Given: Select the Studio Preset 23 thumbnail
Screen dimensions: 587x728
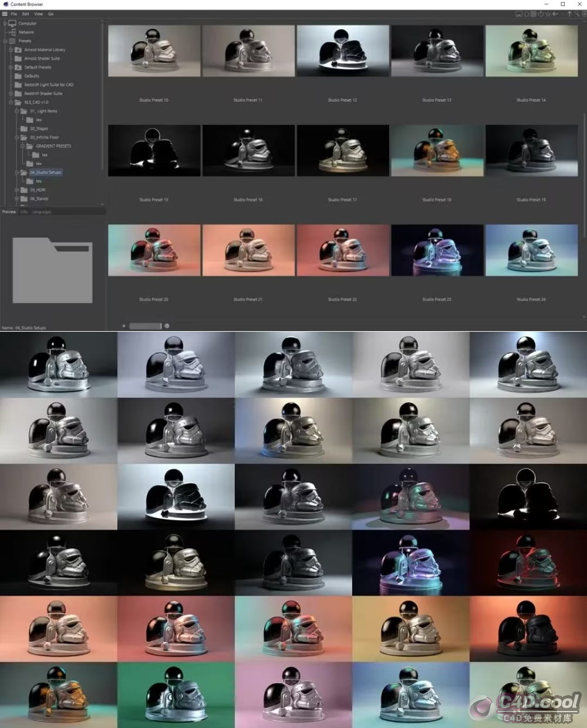Looking at the screenshot, I should point(437,250).
